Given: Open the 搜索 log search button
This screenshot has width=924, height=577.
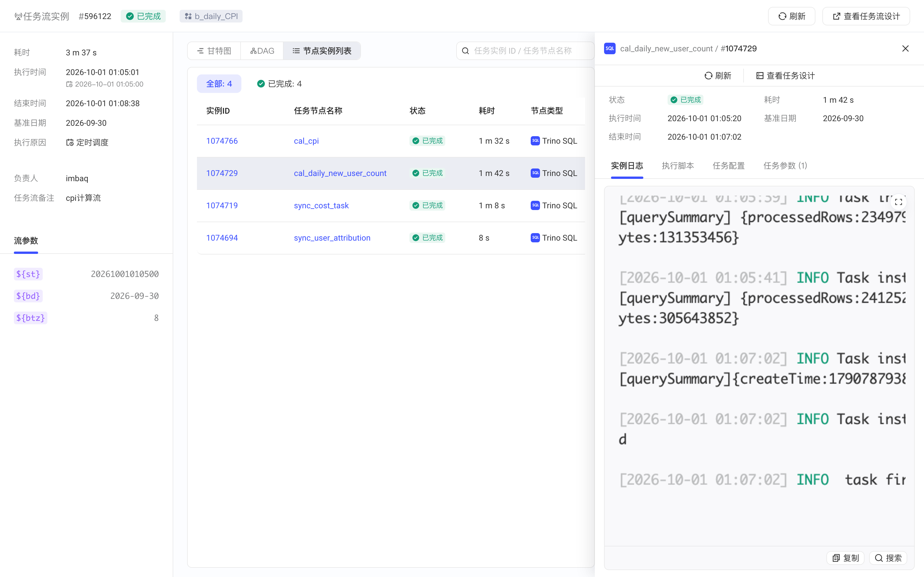Looking at the screenshot, I should tap(888, 558).
